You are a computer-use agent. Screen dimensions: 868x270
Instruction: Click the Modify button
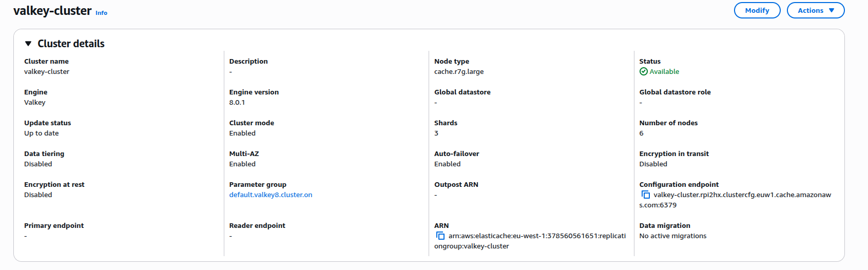757,10
